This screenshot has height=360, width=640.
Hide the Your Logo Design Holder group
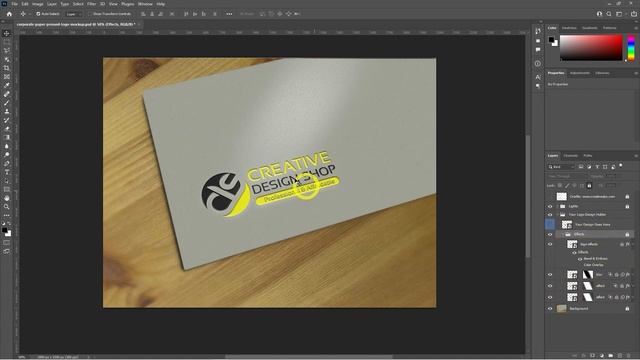(x=550, y=215)
